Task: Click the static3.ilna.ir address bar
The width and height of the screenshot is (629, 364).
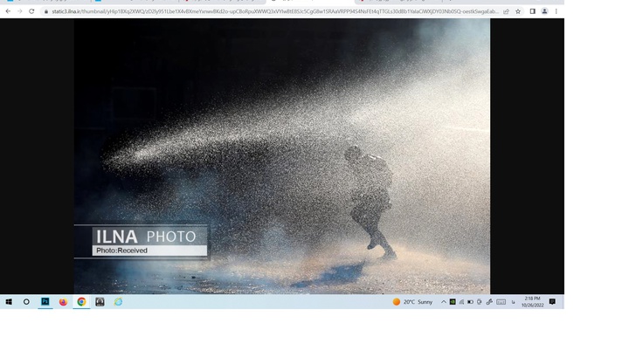Action: tap(275, 11)
